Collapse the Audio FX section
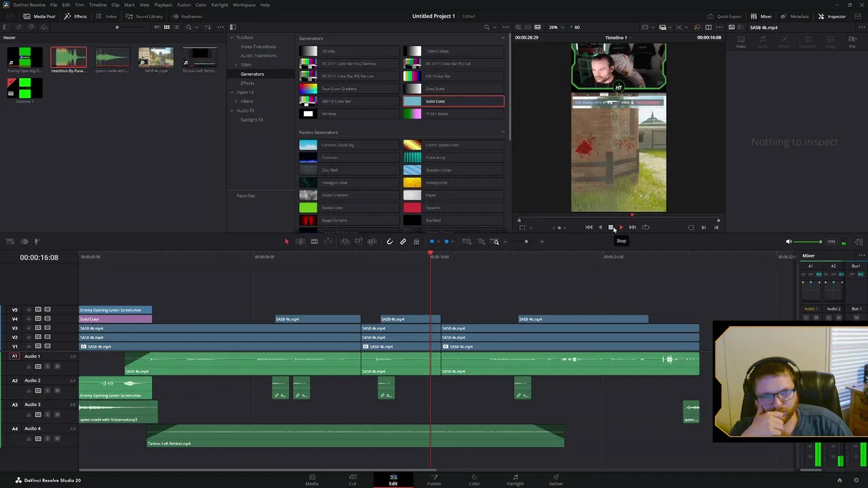Viewport: 868px width, 488px height. pos(232,110)
